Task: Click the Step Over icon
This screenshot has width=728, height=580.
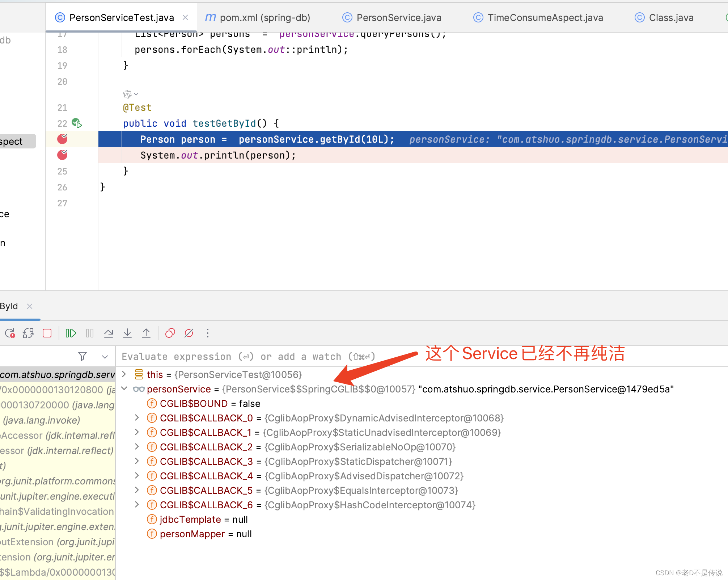Action: [109, 333]
